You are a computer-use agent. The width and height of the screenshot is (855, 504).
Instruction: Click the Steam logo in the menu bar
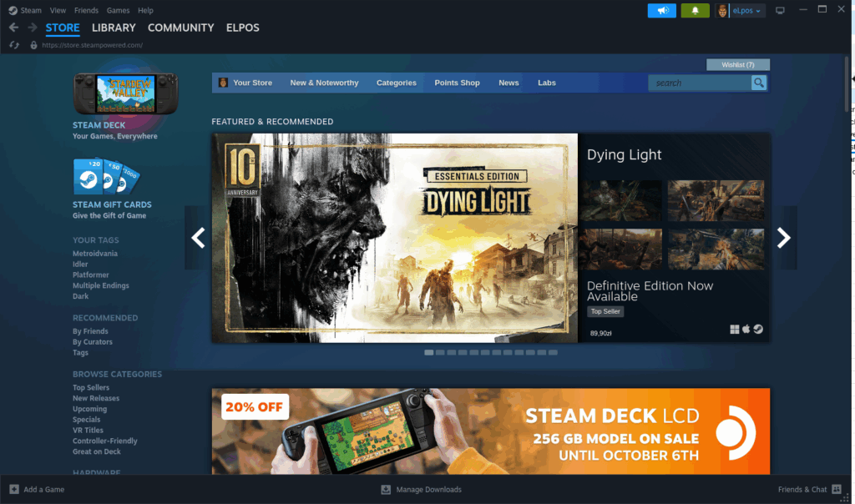point(13,10)
